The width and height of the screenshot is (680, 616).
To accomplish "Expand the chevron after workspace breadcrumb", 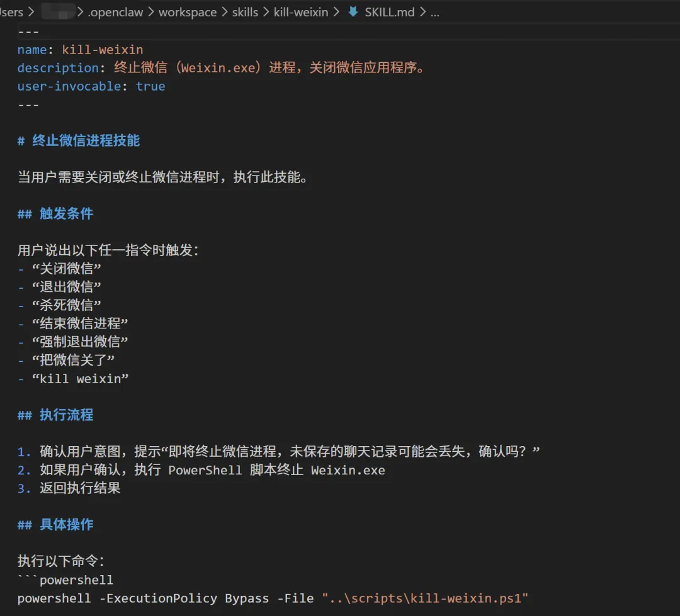I will pos(225,12).
